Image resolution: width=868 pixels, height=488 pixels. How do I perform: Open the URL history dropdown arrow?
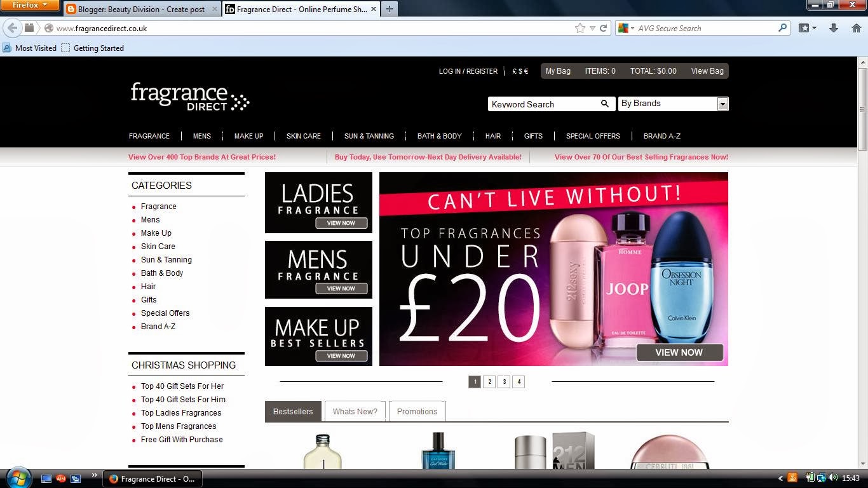tap(592, 28)
